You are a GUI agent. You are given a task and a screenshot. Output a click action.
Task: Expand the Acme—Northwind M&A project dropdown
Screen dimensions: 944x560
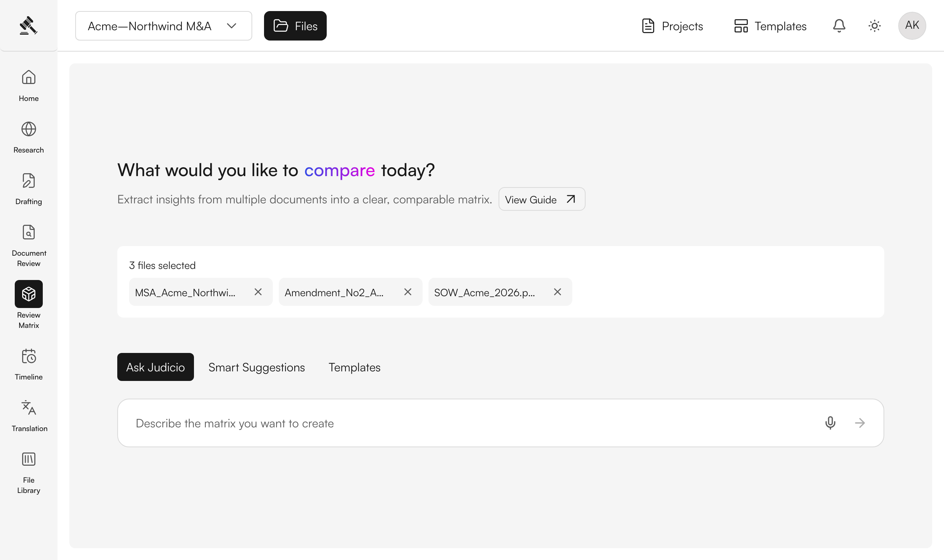[x=163, y=26]
